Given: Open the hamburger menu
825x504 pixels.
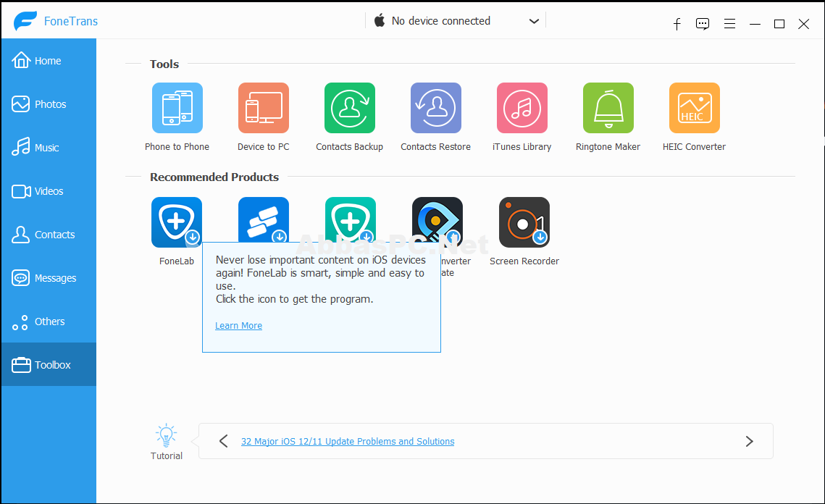Looking at the screenshot, I should coord(729,24).
